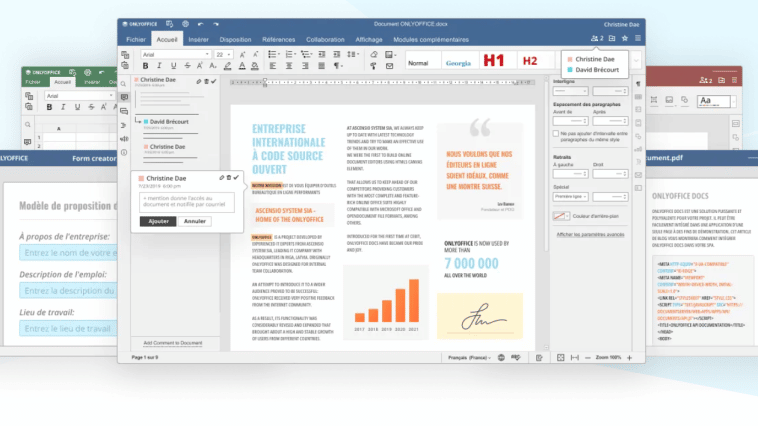Open the multilevel list options
This screenshot has height=426, width=758.
(x=306, y=54)
